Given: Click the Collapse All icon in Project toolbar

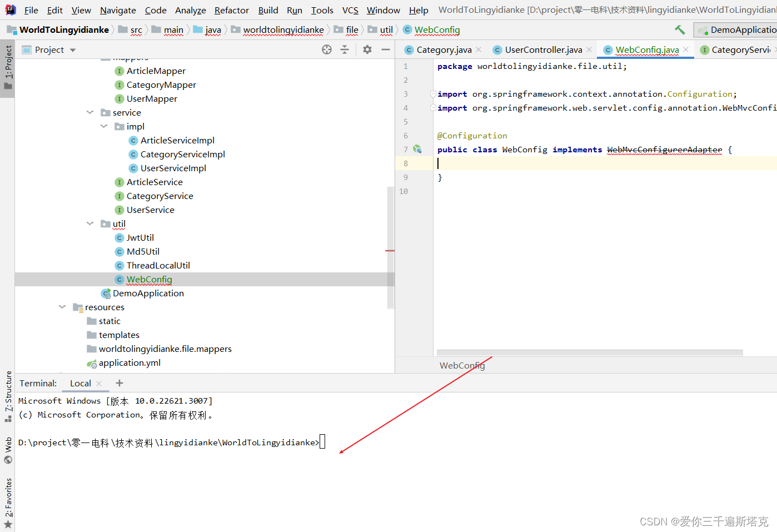Looking at the screenshot, I should point(345,49).
